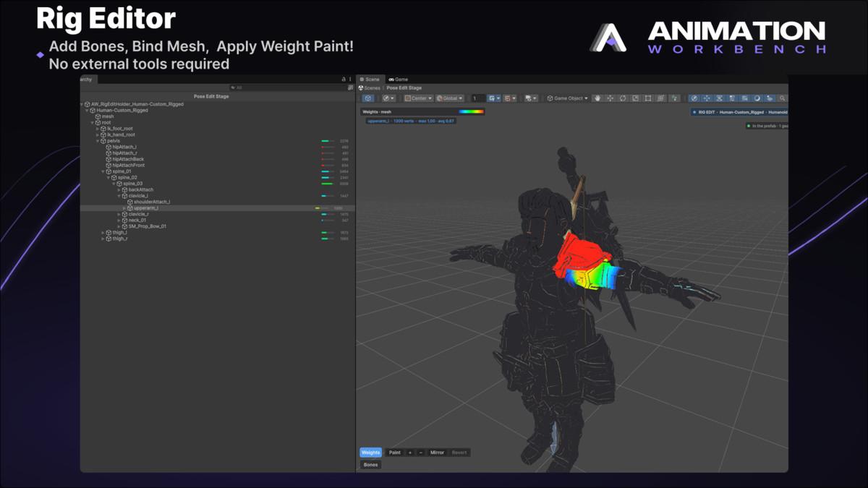Click the first circular icon in the right toolbar group
Image resolution: width=868 pixels, height=488 pixels.
coord(694,98)
